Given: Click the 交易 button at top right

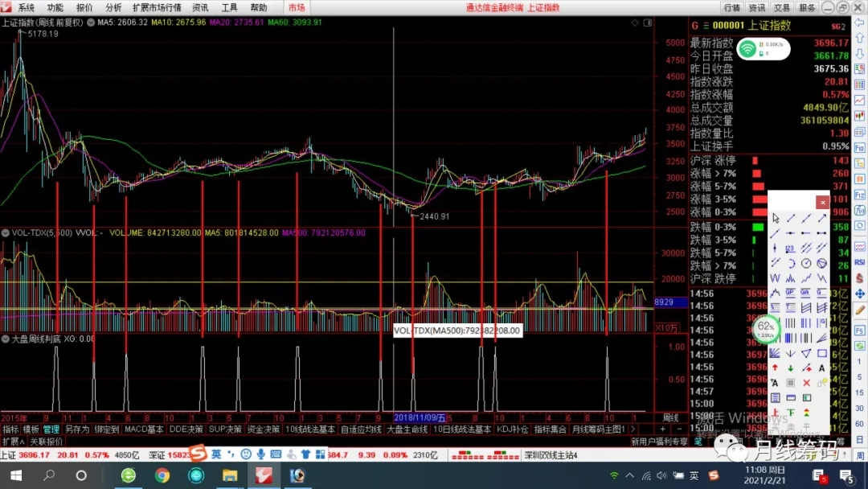Looking at the screenshot, I should pos(782,7).
